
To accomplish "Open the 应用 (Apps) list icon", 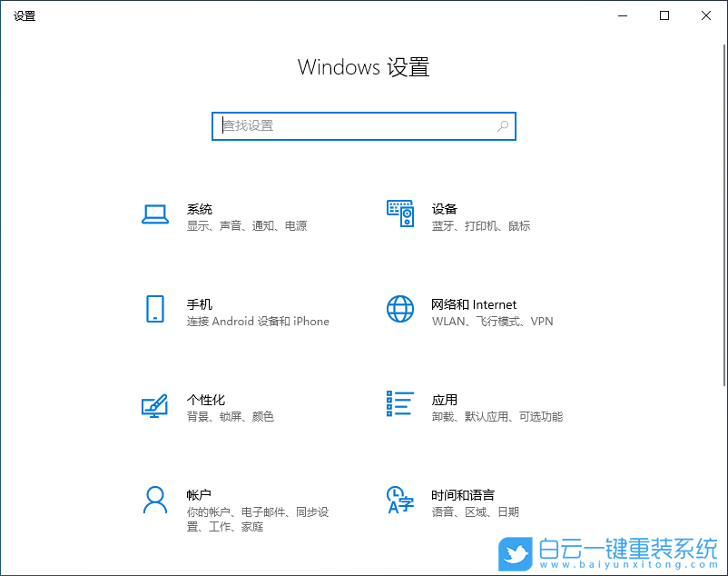I will 400,405.
